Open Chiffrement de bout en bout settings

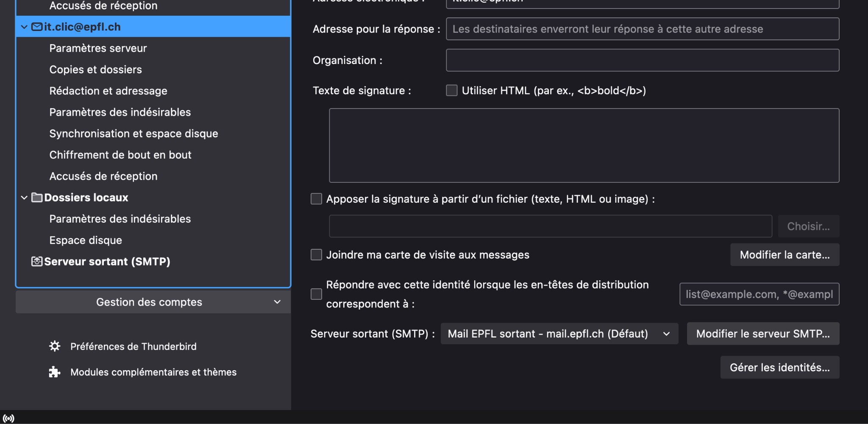click(x=120, y=155)
